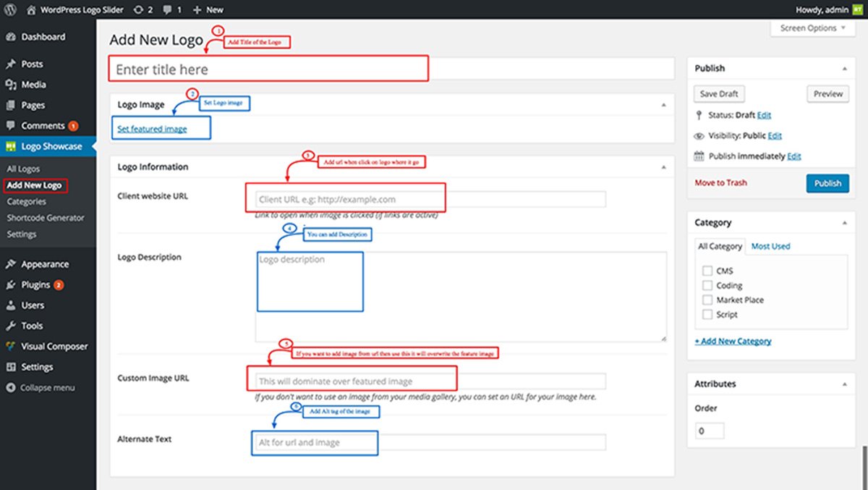
Task: Collapse the Logo Image panel
Action: [x=664, y=105]
